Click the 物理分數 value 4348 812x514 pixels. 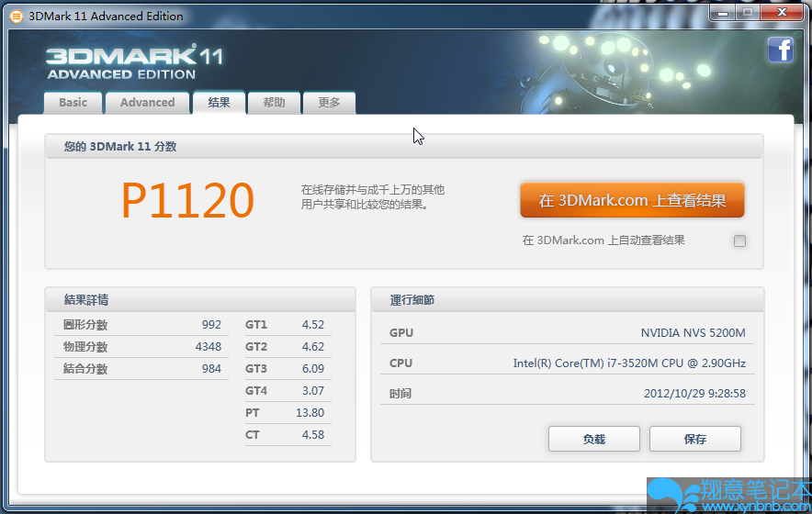(209, 346)
